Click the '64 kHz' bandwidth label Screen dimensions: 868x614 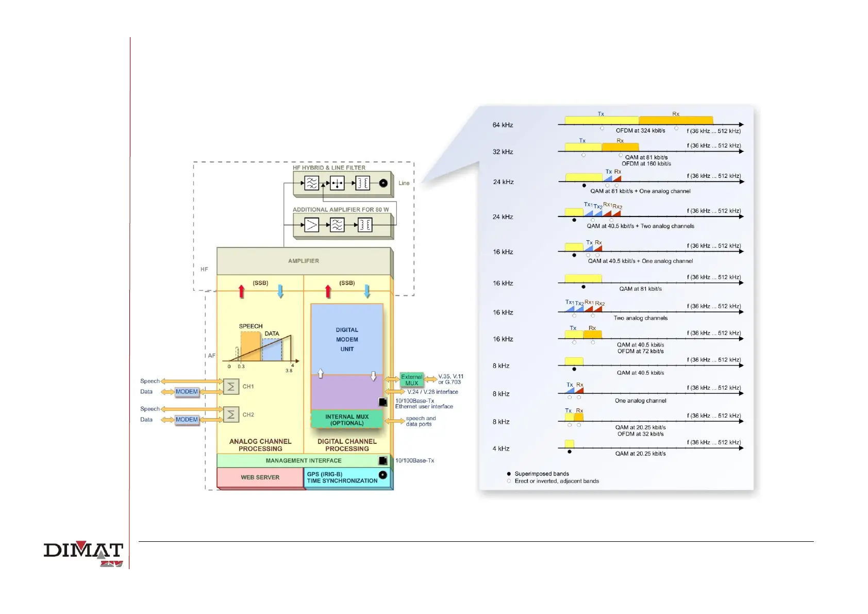click(503, 125)
